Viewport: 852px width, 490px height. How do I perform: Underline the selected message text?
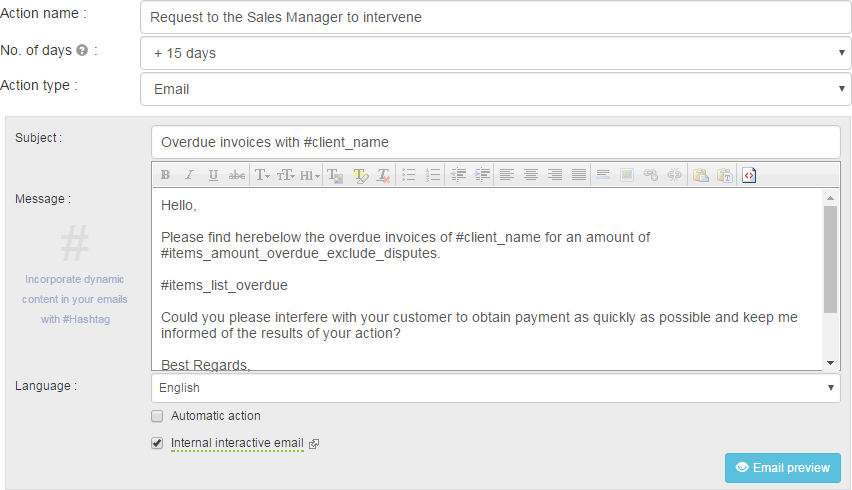coord(213,175)
